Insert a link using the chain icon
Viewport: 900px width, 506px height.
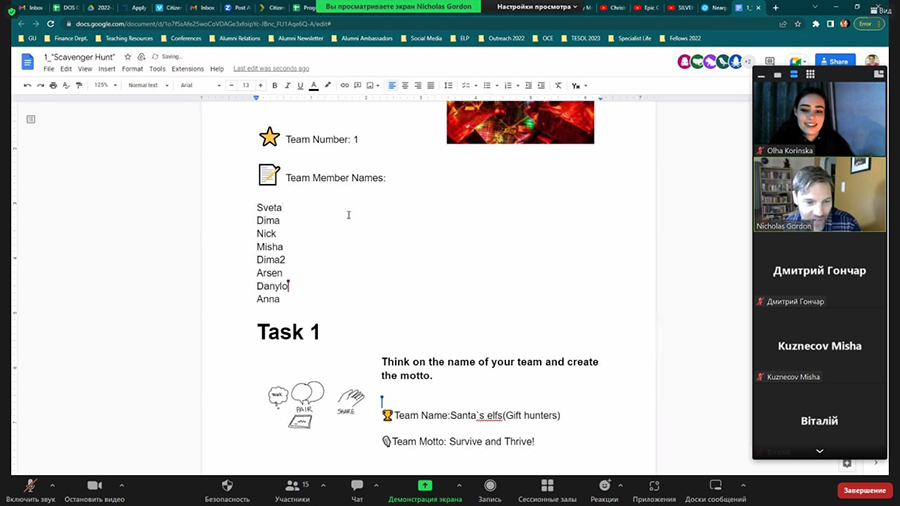pos(344,85)
